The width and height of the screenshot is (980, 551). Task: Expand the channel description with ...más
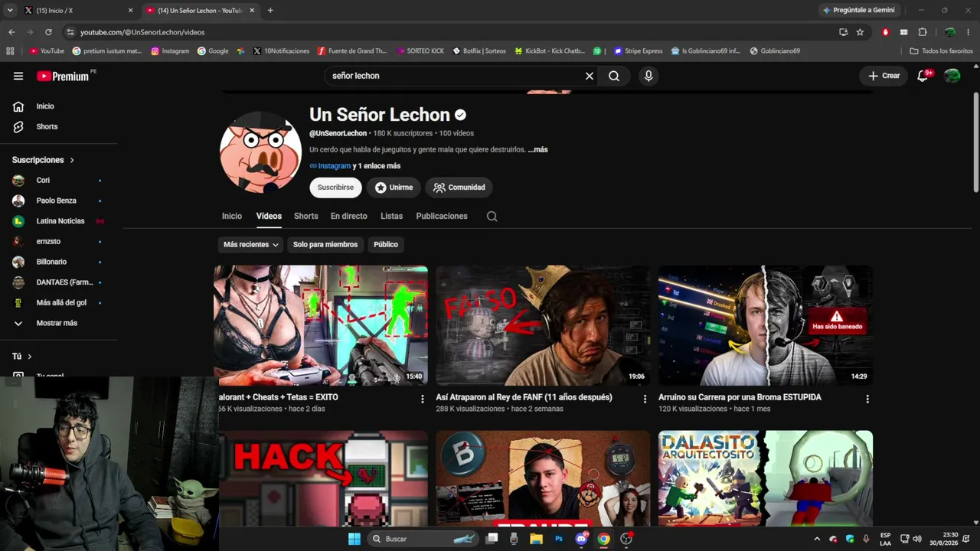[x=537, y=150]
